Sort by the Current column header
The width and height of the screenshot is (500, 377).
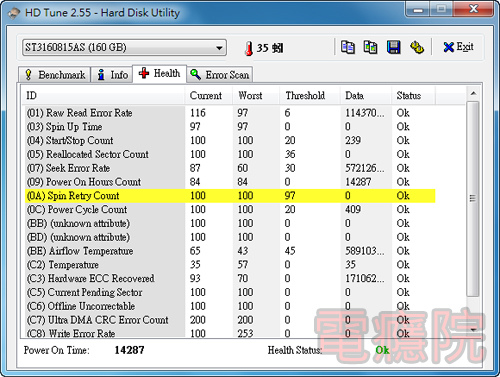[x=209, y=96]
